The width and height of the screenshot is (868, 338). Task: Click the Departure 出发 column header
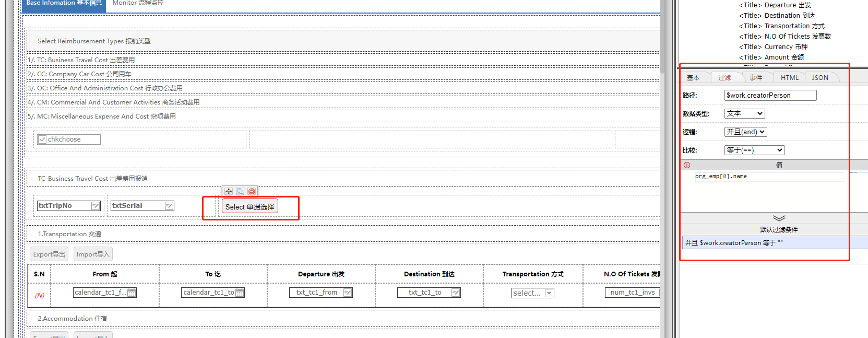321,274
